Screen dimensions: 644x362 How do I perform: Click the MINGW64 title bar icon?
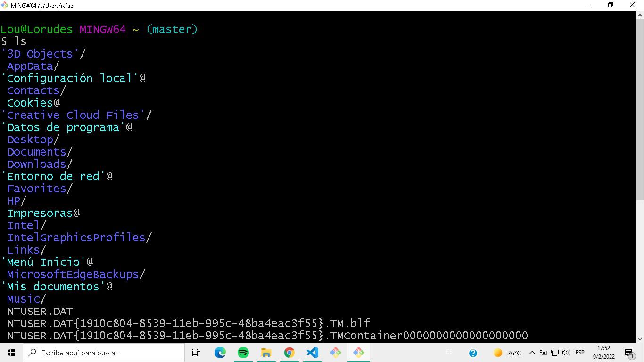click(5, 5)
